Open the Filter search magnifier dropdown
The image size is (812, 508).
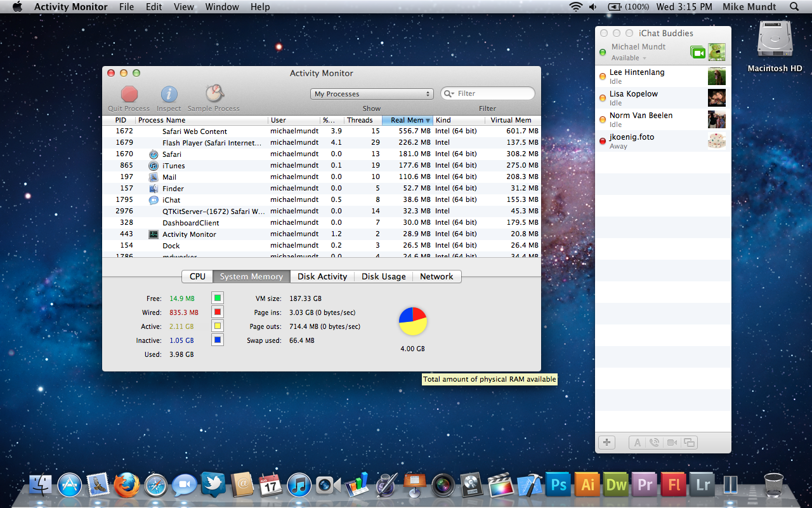coord(449,94)
